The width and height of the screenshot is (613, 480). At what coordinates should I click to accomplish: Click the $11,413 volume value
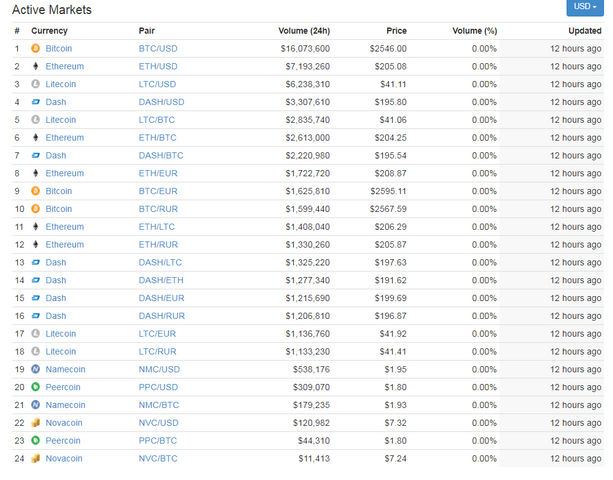coord(314,458)
